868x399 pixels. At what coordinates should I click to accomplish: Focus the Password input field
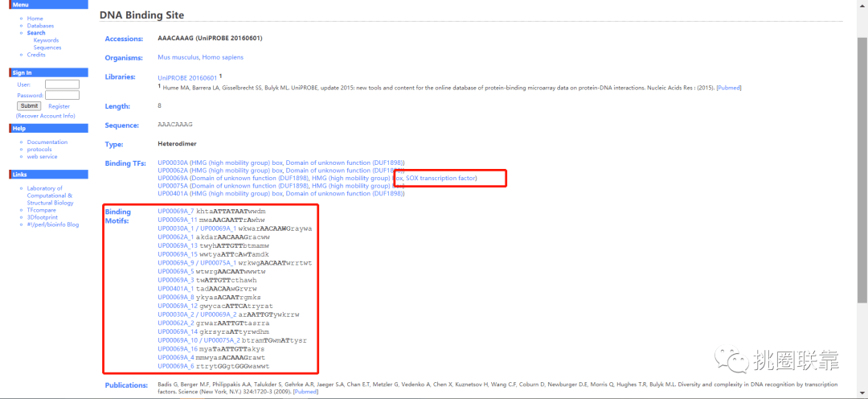tap(62, 95)
